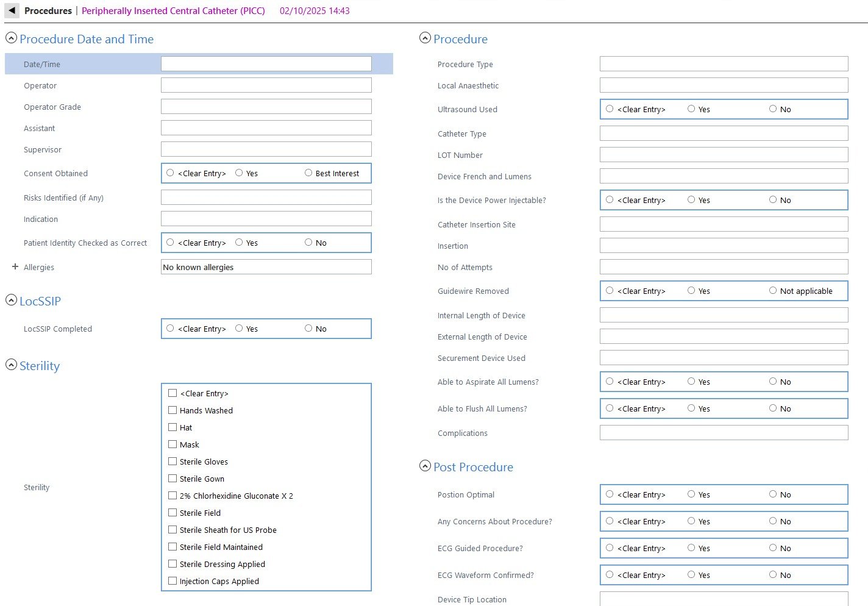Collapse the Sterility section

[11, 365]
